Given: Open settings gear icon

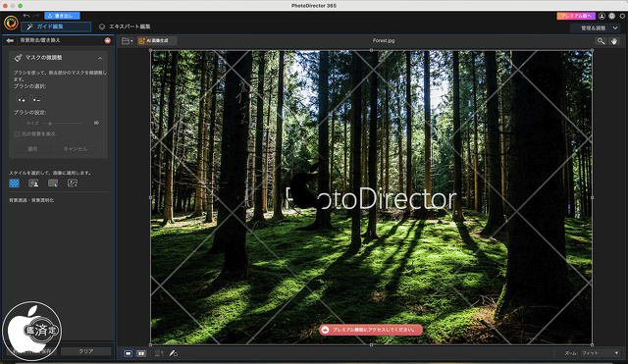Looking at the screenshot, I should click(x=622, y=16).
